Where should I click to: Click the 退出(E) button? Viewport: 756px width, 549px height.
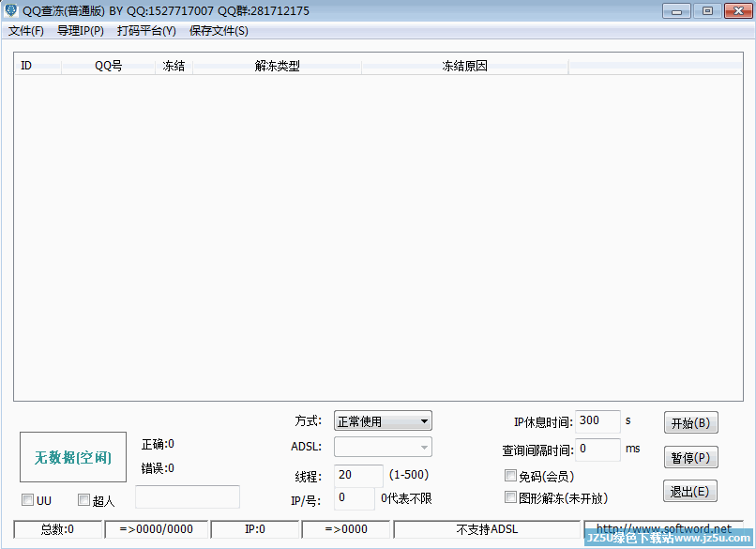690,492
